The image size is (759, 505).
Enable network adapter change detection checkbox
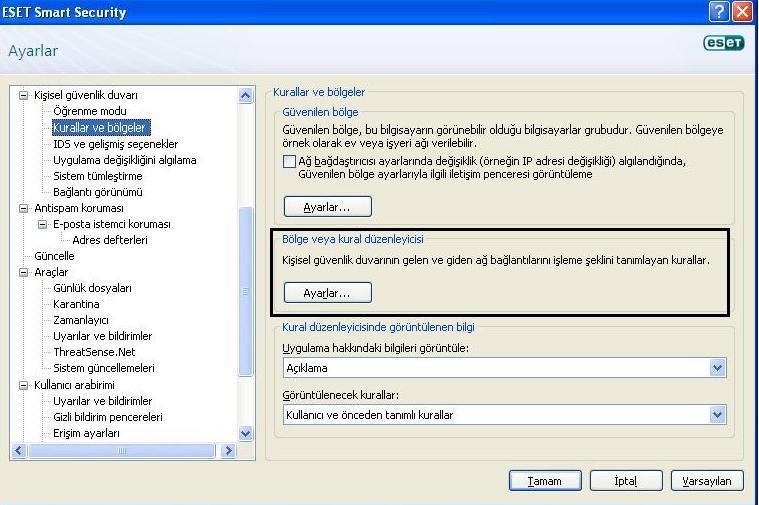pyautogui.click(x=289, y=161)
